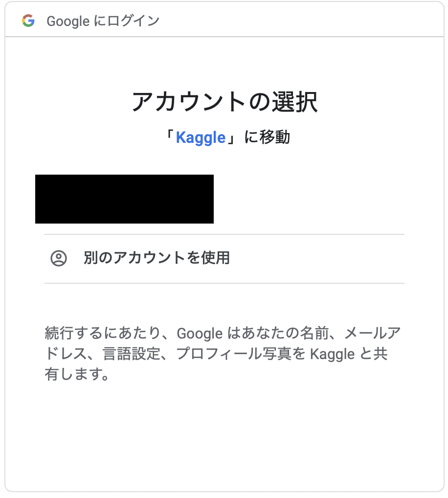Viewport: 448px width, 498px height.
Task: Select the black account placeholder box
Action: pos(124,199)
